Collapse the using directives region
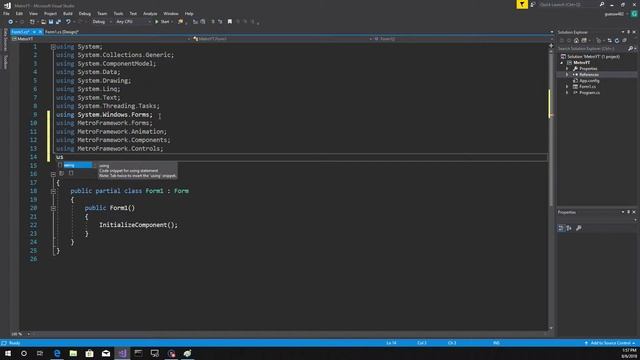The height and width of the screenshot is (360, 640). coord(53,47)
